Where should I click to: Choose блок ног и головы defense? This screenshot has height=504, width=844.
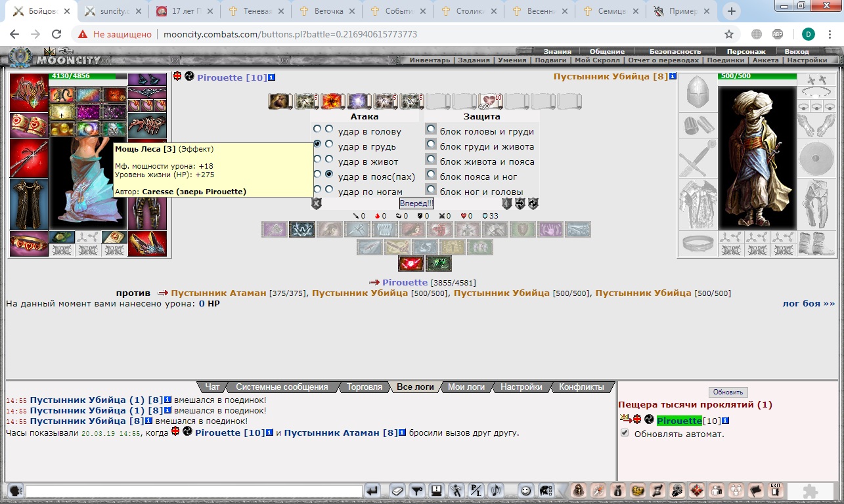pyautogui.click(x=431, y=190)
